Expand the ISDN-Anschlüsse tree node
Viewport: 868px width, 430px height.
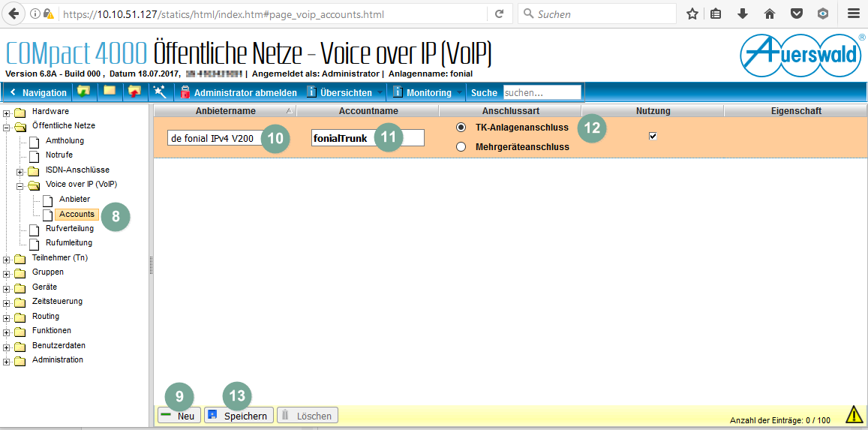coord(20,172)
